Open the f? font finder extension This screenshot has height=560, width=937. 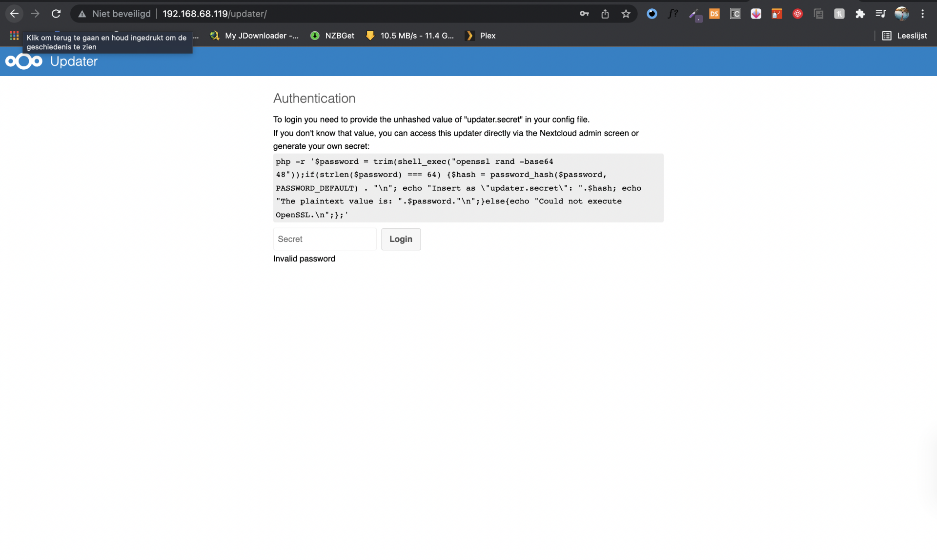tap(673, 14)
